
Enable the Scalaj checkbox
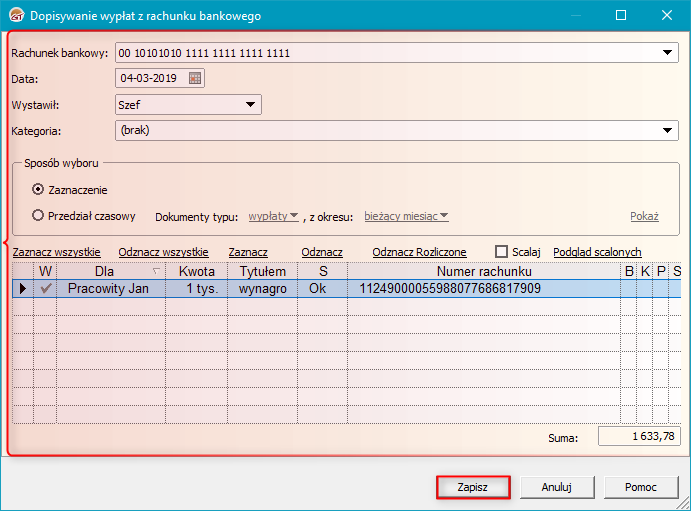(x=501, y=252)
